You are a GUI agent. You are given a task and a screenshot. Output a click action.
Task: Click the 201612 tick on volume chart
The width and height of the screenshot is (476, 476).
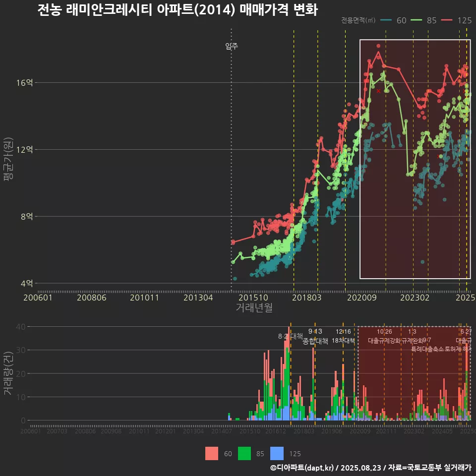[x=276, y=431]
